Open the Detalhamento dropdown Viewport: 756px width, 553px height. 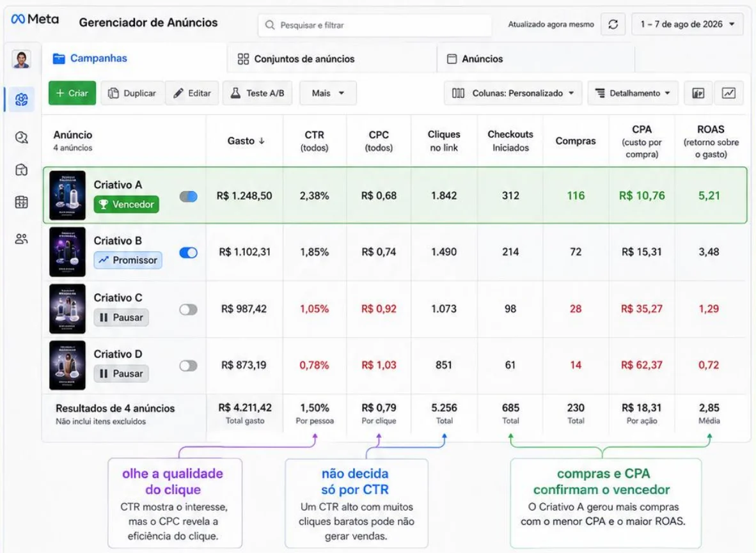(633, 93)
